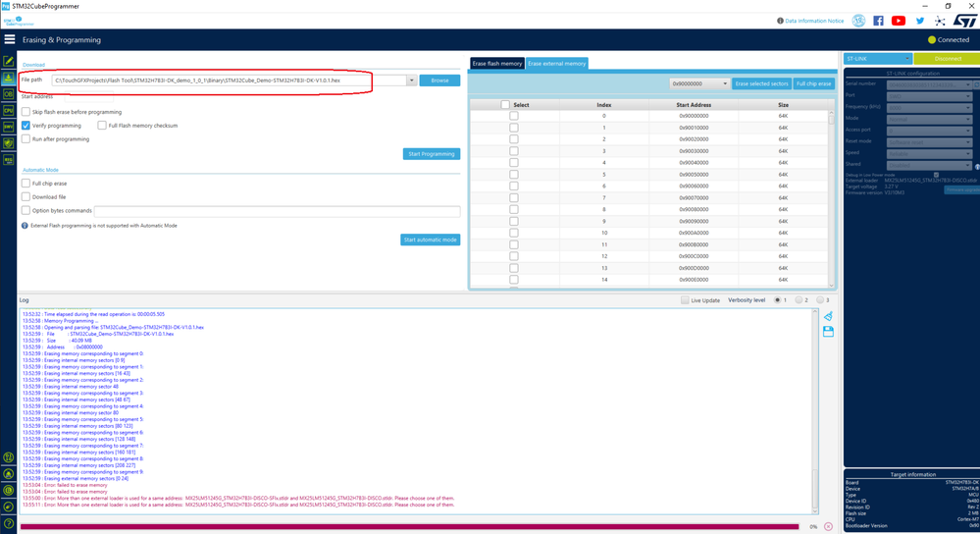Enable Skip flash erase before programming
Screen dimensions: 980x534
click(x=26, y=112)
